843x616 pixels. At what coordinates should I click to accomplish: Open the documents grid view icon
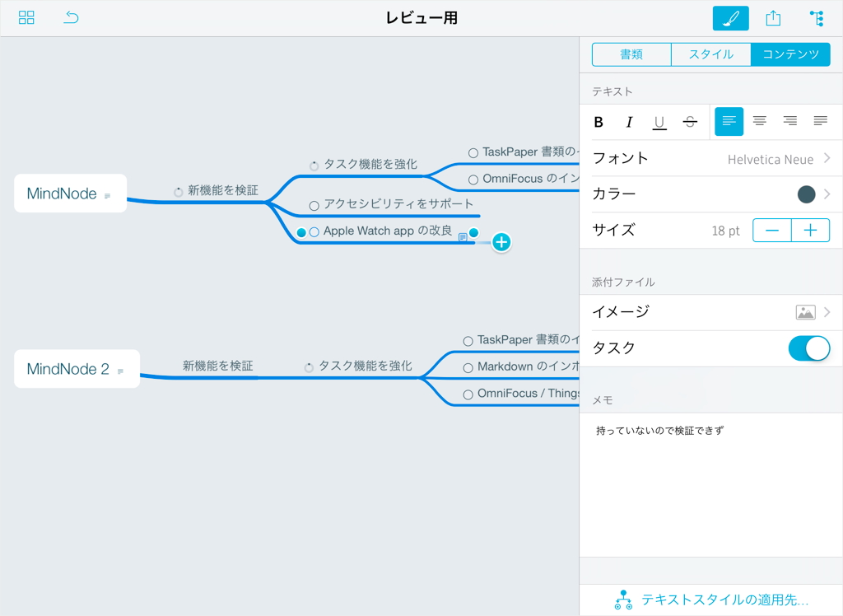26,18
